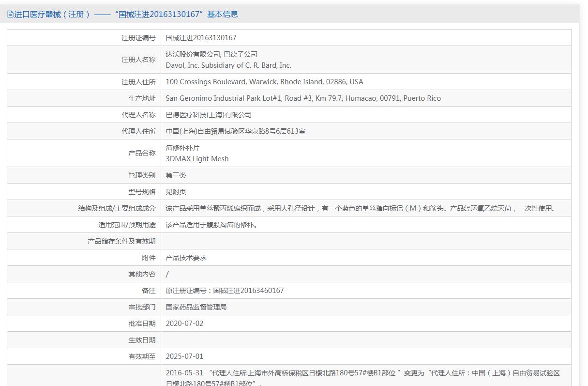Click the 有效期至 label

[x=142, y=356]
